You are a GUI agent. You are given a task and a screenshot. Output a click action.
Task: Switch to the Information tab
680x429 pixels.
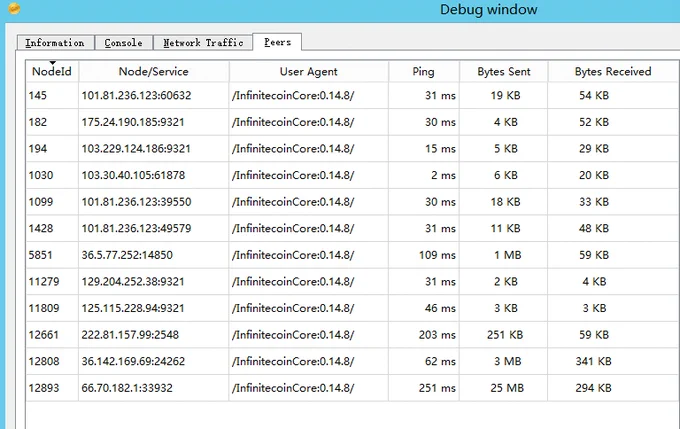coord(56,43)
